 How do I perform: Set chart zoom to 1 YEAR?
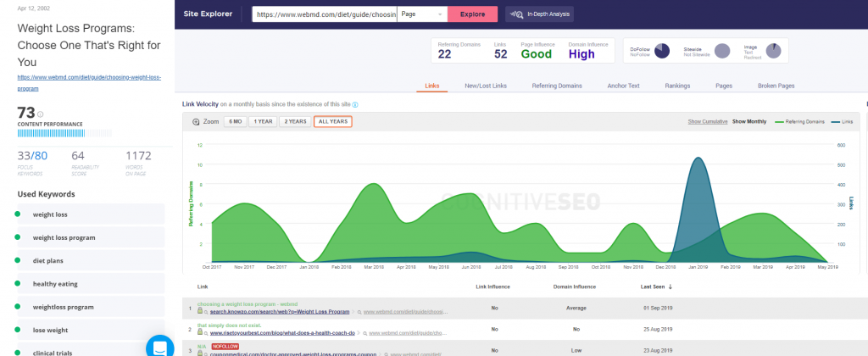pyautogui.click(x=263, y=122)
